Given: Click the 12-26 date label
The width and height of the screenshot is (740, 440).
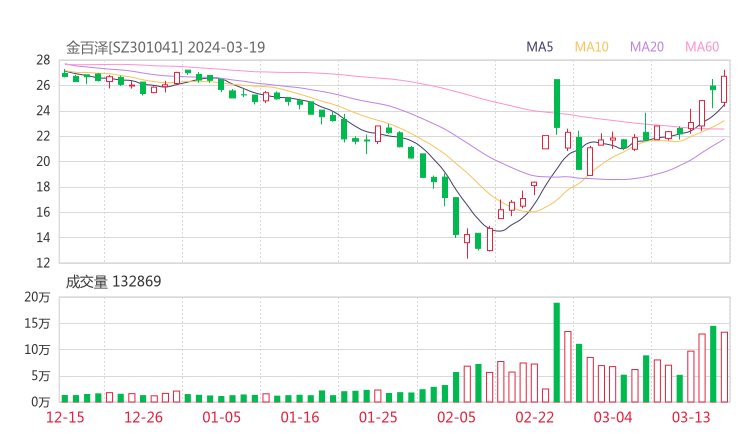Looking at the screenshot, I should click(x=143, y=417).
